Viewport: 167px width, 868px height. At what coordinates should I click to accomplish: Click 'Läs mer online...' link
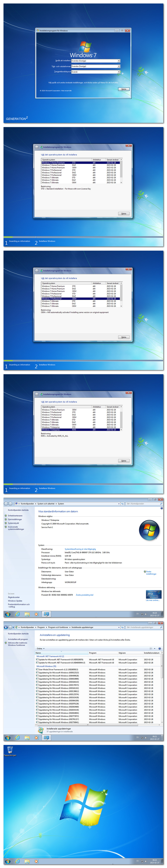152,600
